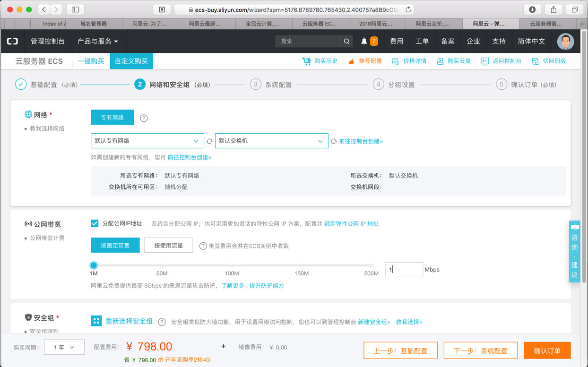Click help icon beside 重新选择安全组
The width and height of the screenshot is (588, 367).
tap(162, 322)
